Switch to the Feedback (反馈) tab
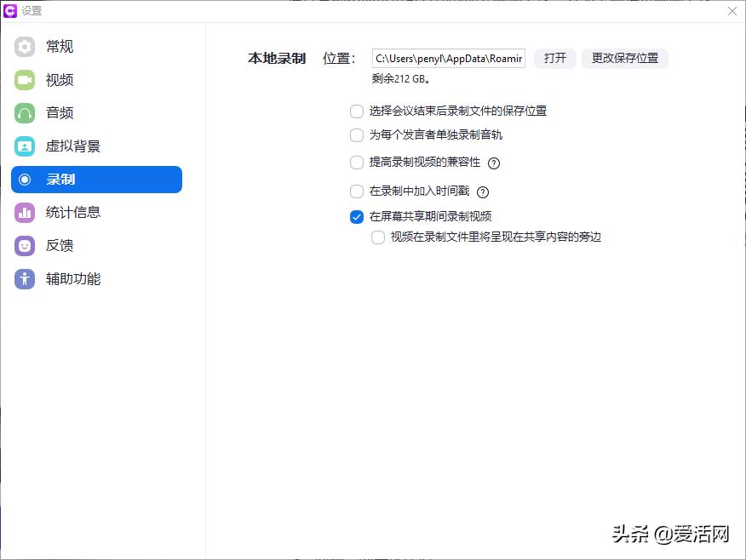The width and height of the screenshot is (746, 560). click(60, 245)
